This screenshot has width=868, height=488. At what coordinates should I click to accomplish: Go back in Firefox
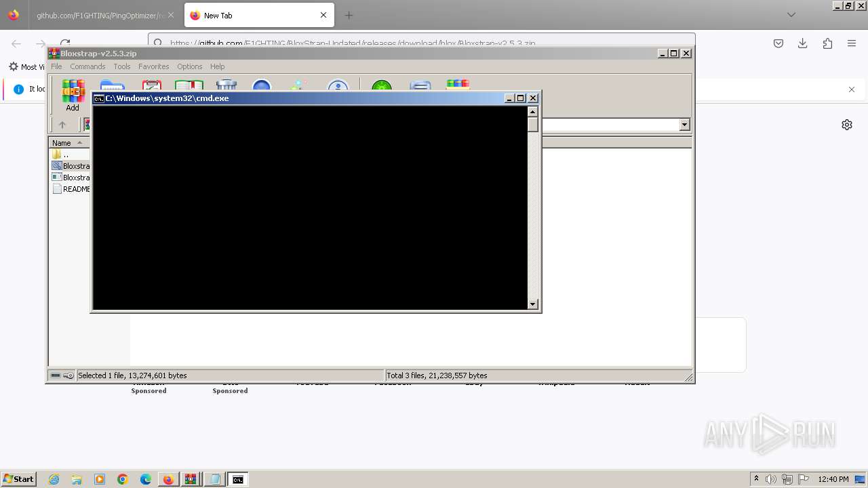click(x=16, y=43)
